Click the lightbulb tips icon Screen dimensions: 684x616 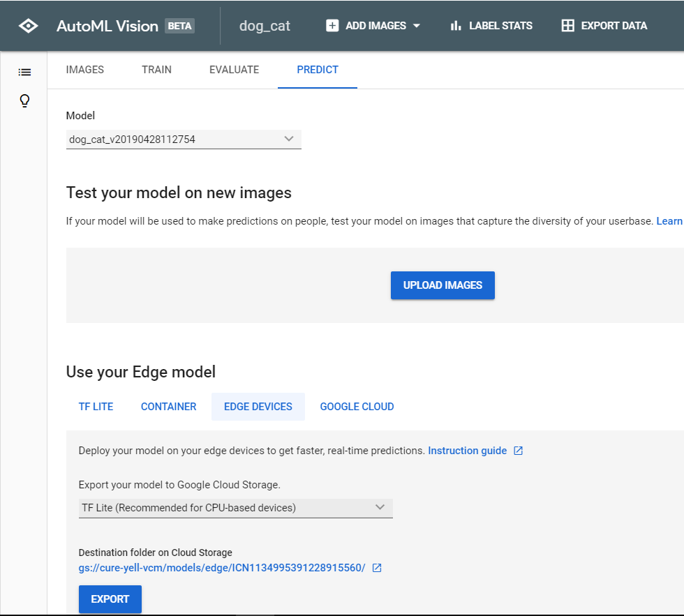point(24,100)
